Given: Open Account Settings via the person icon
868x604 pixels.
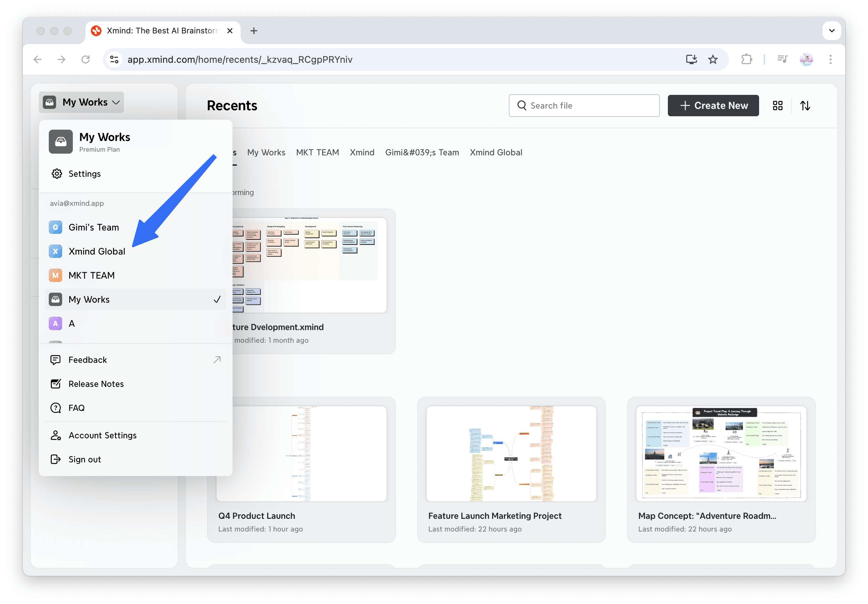Looking at the screenshot, I should [x=55, y=435].
